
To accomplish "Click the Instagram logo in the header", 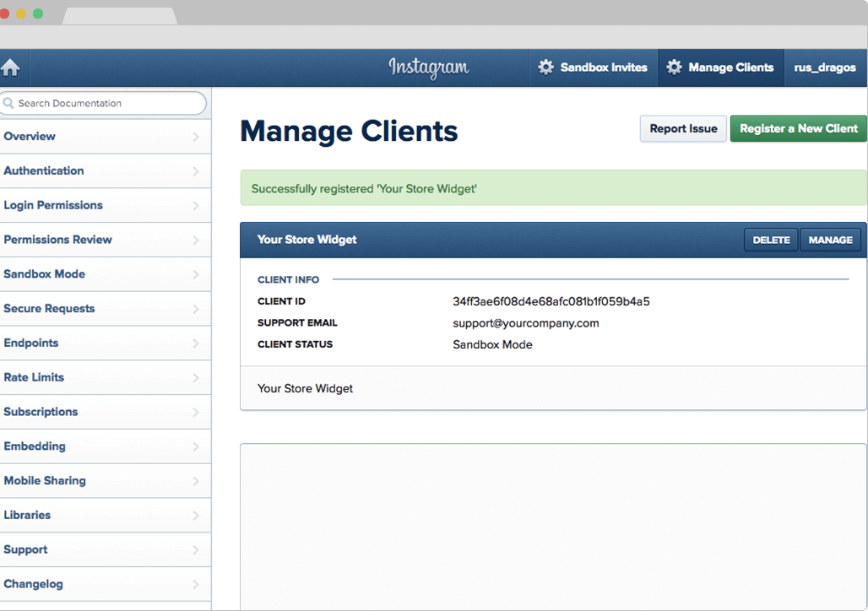I will [x=428, y=68].
